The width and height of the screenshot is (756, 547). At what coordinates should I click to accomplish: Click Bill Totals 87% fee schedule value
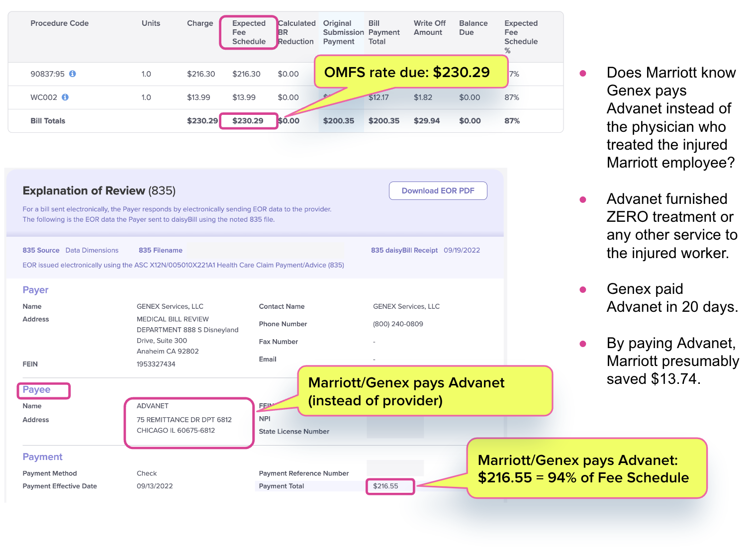[x=512, y=121]
